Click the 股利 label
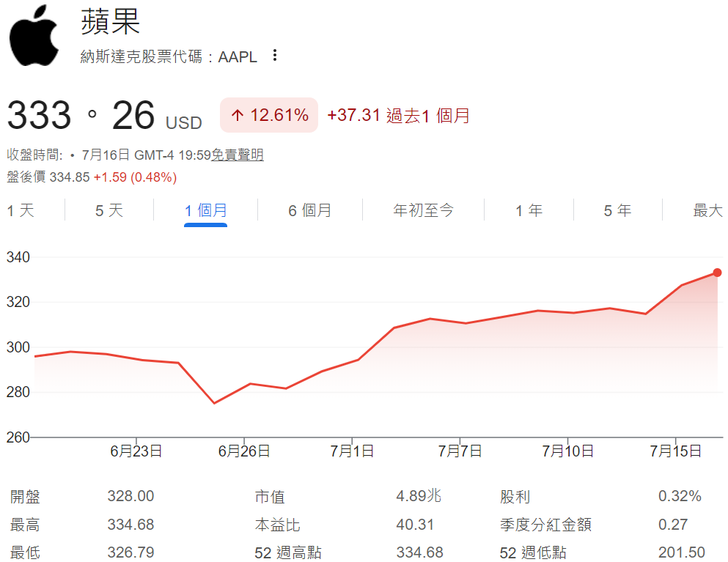Screen dimensions: 728x562 (x=515, y=496)
